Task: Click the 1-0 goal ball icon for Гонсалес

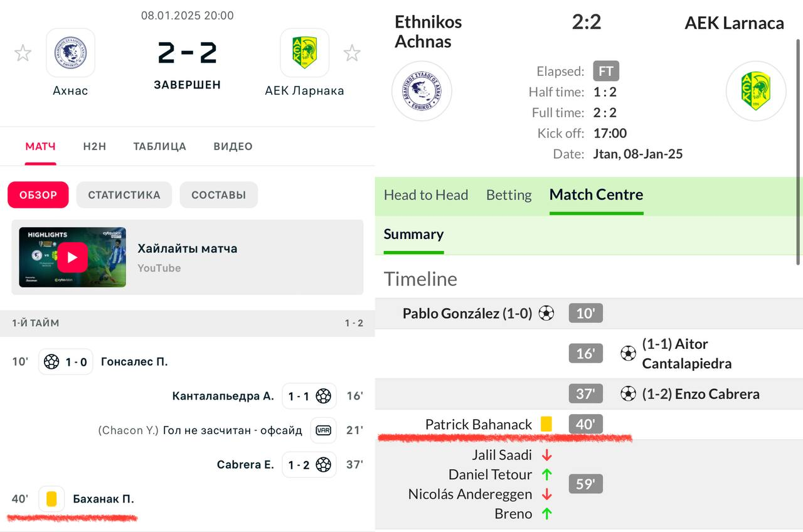Action: click(52, 362)
